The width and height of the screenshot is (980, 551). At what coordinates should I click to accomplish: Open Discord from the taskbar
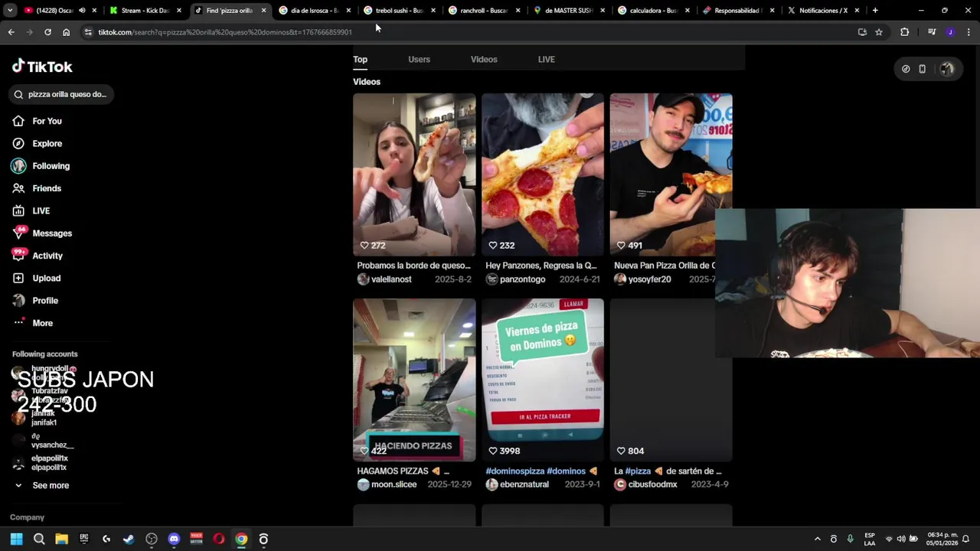[174, 539]
